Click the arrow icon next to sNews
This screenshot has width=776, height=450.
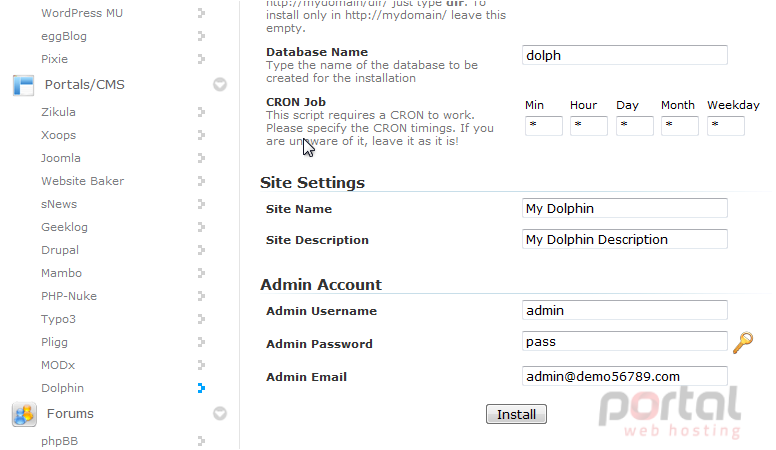coord(201,204)
